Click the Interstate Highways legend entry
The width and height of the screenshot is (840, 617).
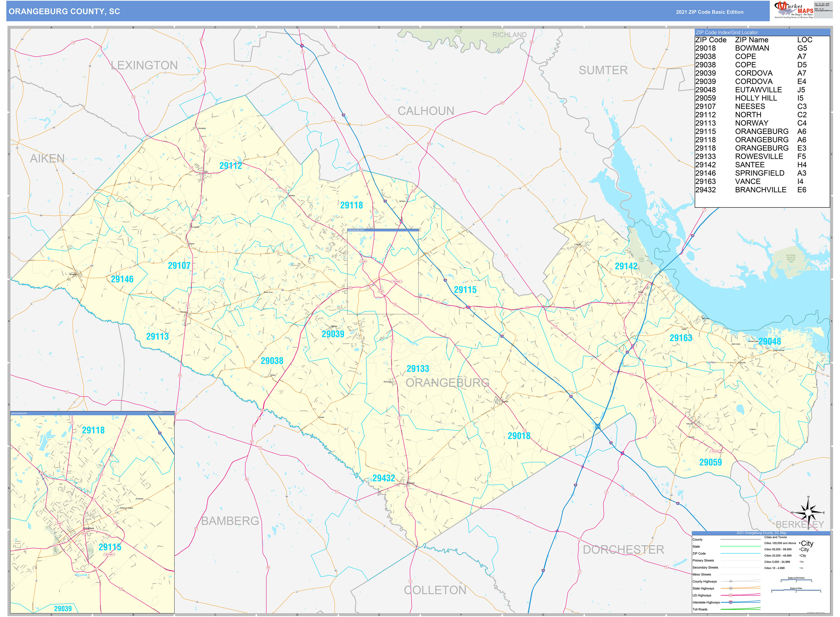click(706, 603)
